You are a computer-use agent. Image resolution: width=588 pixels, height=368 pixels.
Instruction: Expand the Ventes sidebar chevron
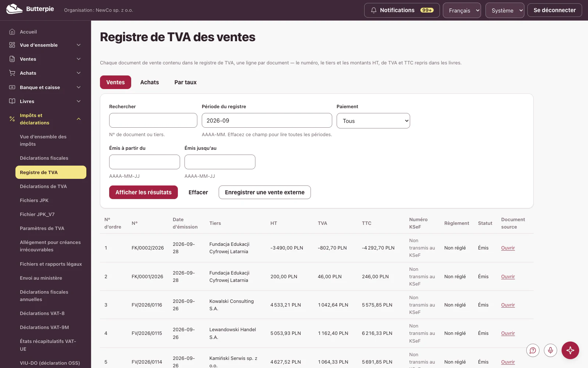79,59
